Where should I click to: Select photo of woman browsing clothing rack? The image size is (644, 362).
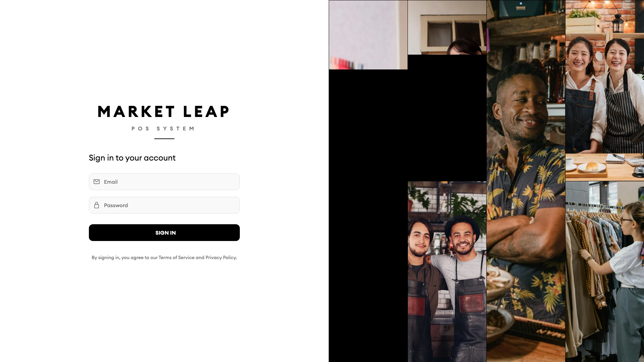coord(605,271)
